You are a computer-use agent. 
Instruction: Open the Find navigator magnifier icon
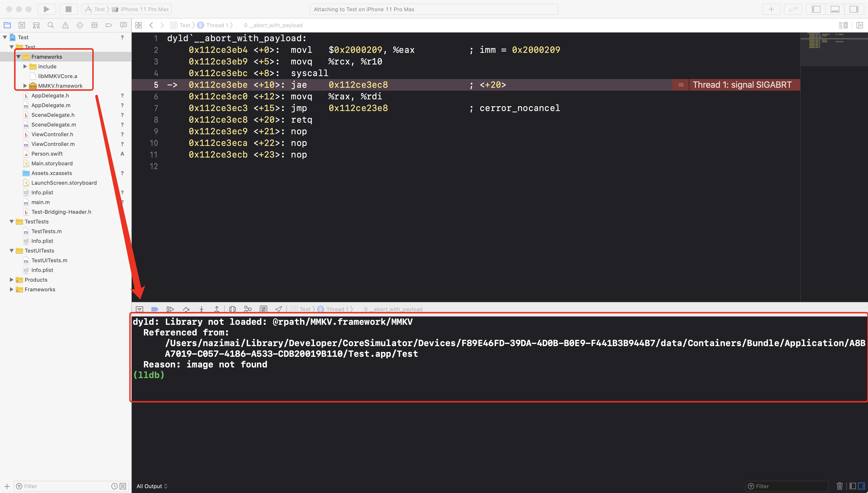(51, 25)
